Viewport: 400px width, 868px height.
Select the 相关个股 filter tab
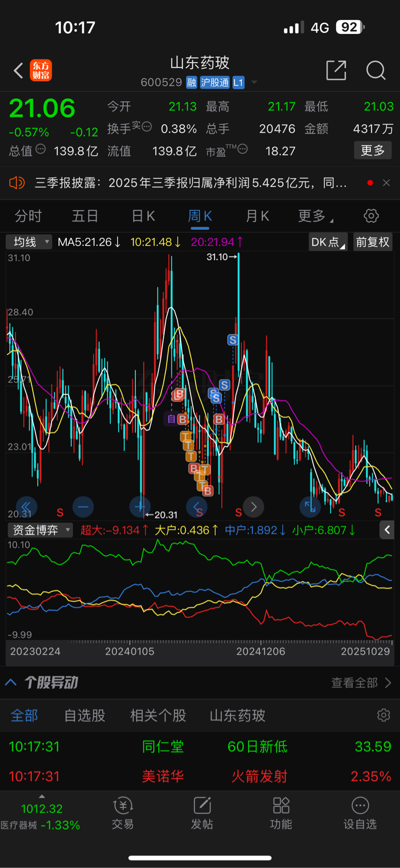pos(158,715)
